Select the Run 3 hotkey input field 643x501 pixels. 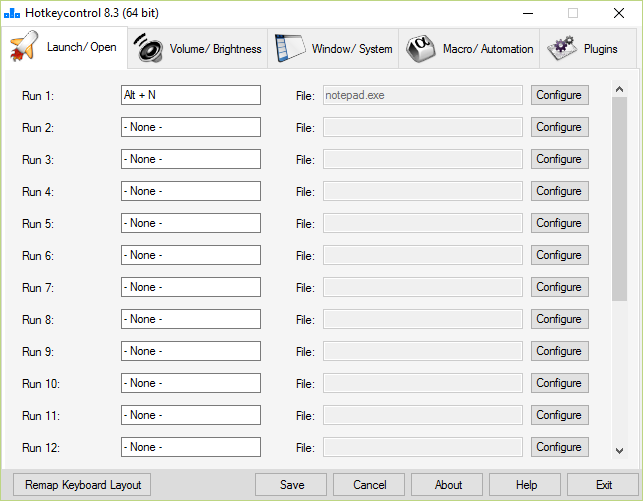(x=190, y=159)
